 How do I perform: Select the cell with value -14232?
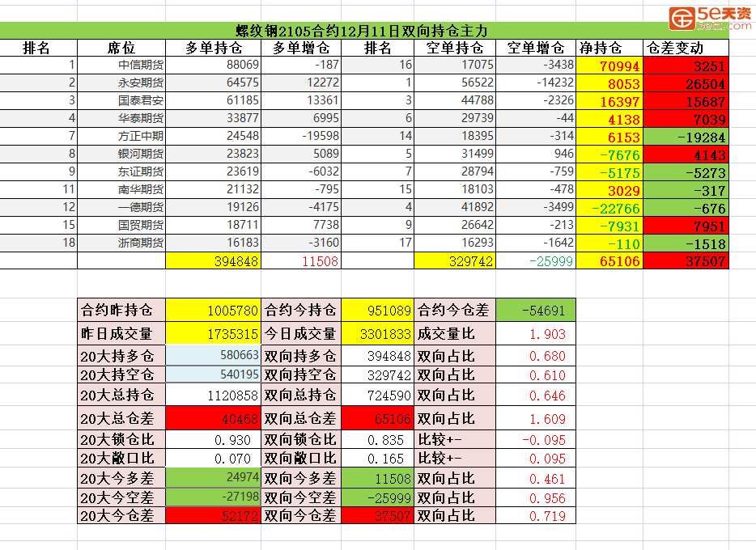536,82
